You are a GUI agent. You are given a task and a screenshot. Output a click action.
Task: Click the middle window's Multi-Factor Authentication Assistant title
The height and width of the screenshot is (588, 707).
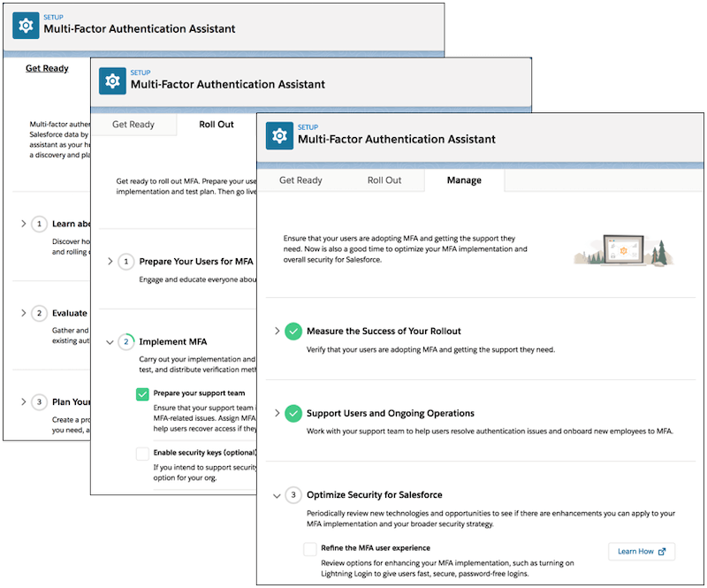[x=228, y=84]
